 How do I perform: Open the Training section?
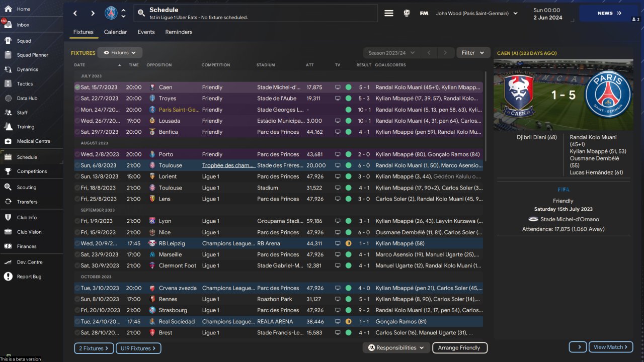[26, 127]
